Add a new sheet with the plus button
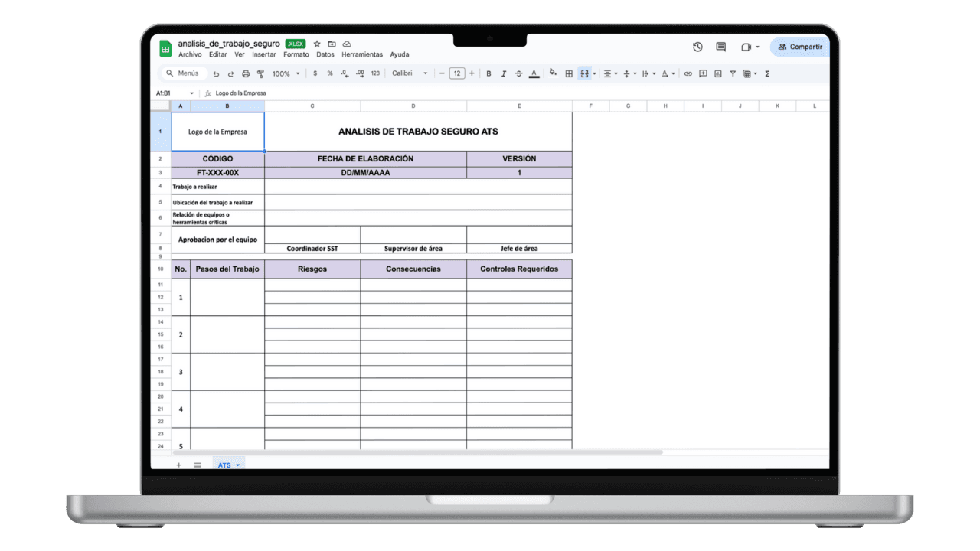This screenshot has height=551, width=980. [x=178, y=465]
